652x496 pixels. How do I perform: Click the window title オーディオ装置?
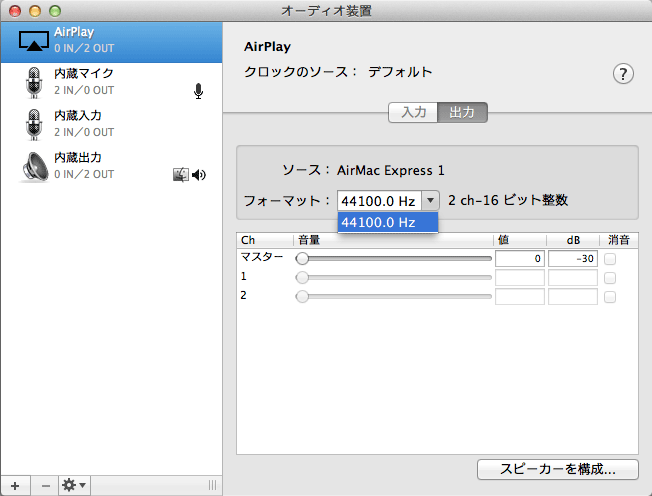tap(326, 11)
